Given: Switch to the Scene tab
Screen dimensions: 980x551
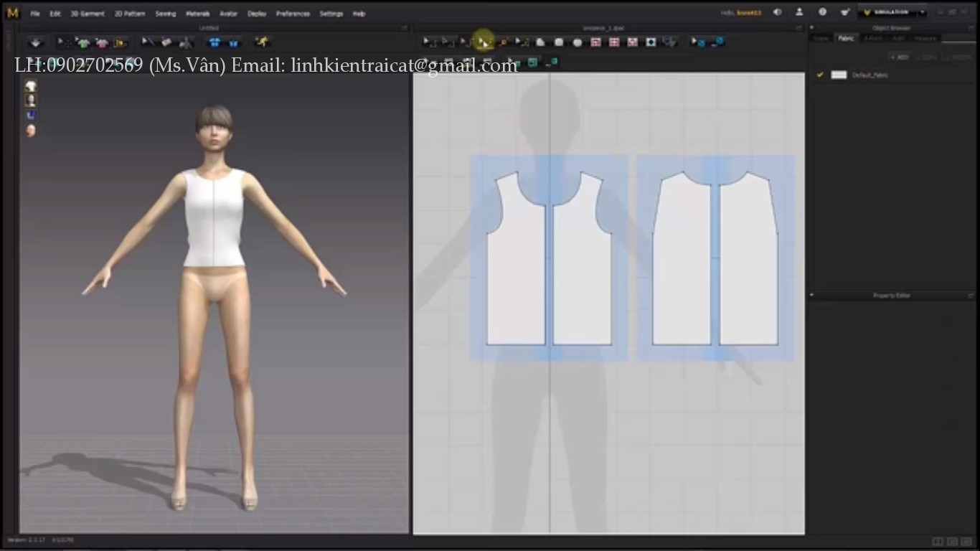Looking at the screenshot, I should pos(821,38).
